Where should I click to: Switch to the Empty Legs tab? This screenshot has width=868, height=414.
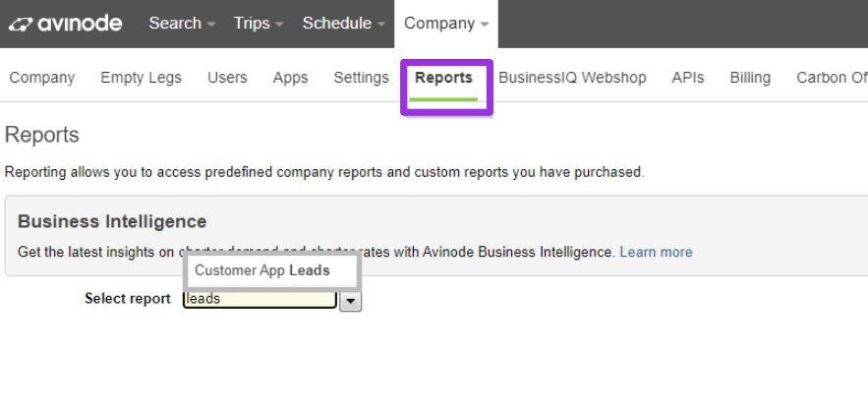[x=141, y=78]
